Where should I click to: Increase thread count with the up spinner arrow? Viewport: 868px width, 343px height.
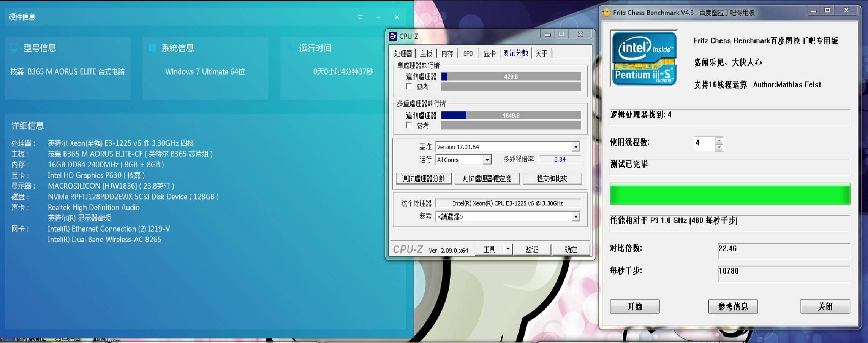click(719, 141)
